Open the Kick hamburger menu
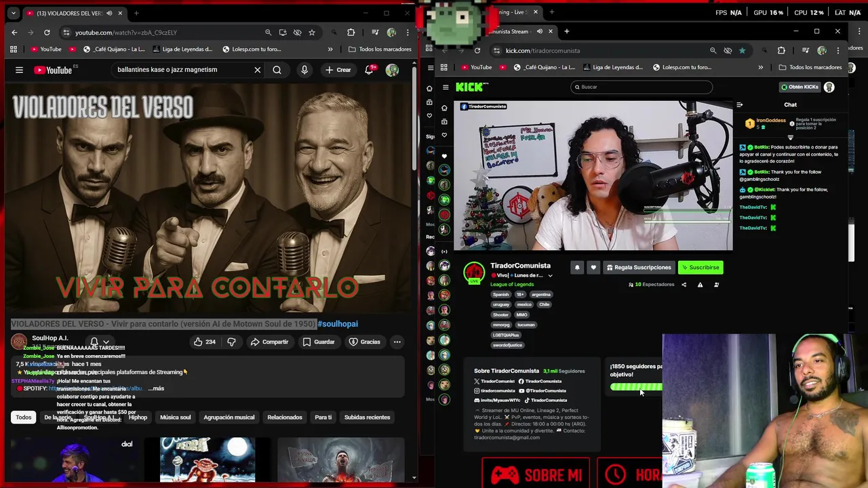 pos(446,87)
